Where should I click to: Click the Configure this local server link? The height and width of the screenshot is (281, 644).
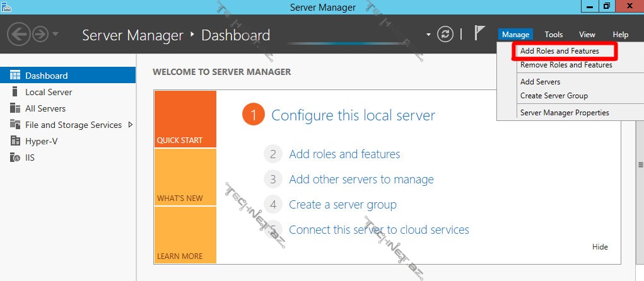click(353, 115)
